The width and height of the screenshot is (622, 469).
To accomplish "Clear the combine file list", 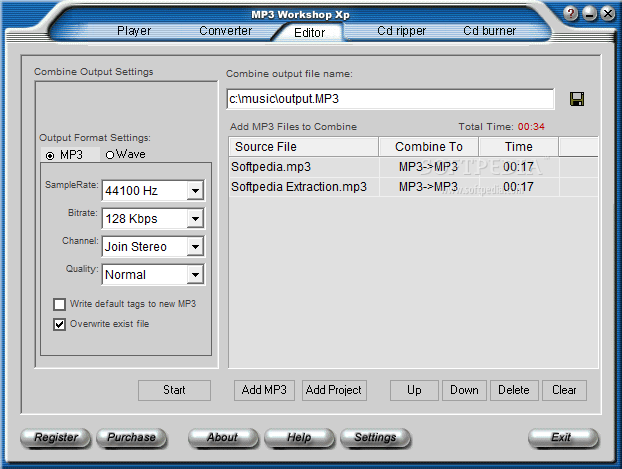I will tap(564, 390).
